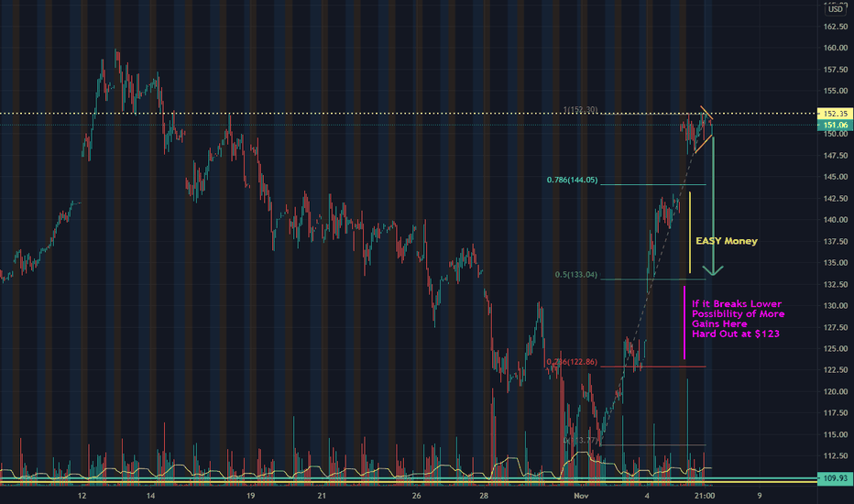854x504 pixels.
Task: Click the '12' date label on time axis
Action: coord(82,496)
